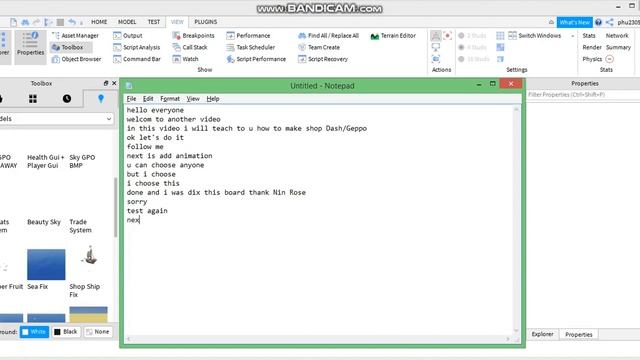Viewport: 640px width, 360px height.
Task: Click the Switch Windows button
Action: tap(535, 36)
